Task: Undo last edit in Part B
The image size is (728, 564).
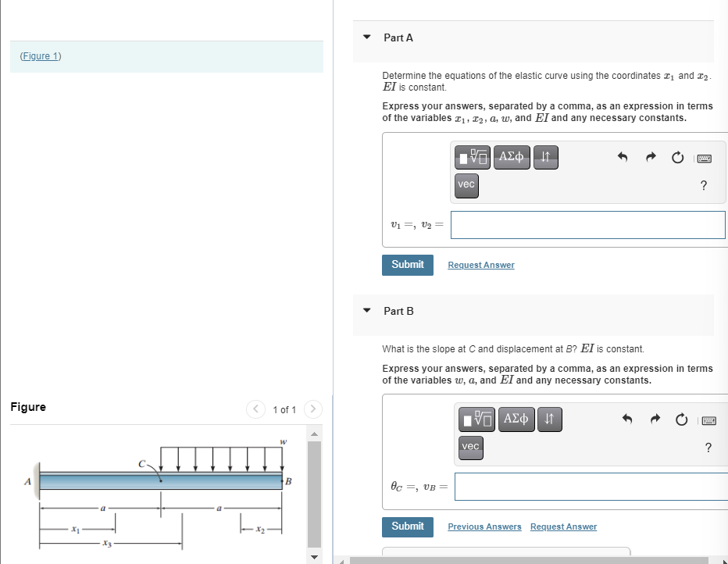Action: (627, 419)
